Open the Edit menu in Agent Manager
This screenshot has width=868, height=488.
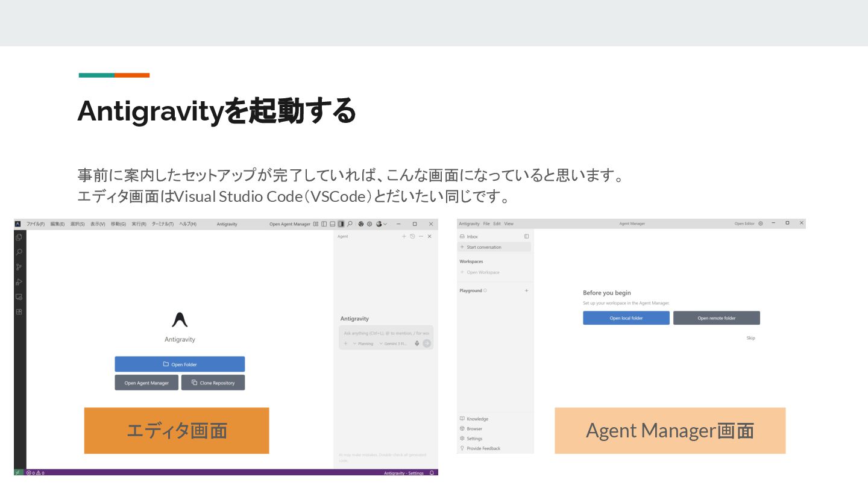(x=497, y=224)
